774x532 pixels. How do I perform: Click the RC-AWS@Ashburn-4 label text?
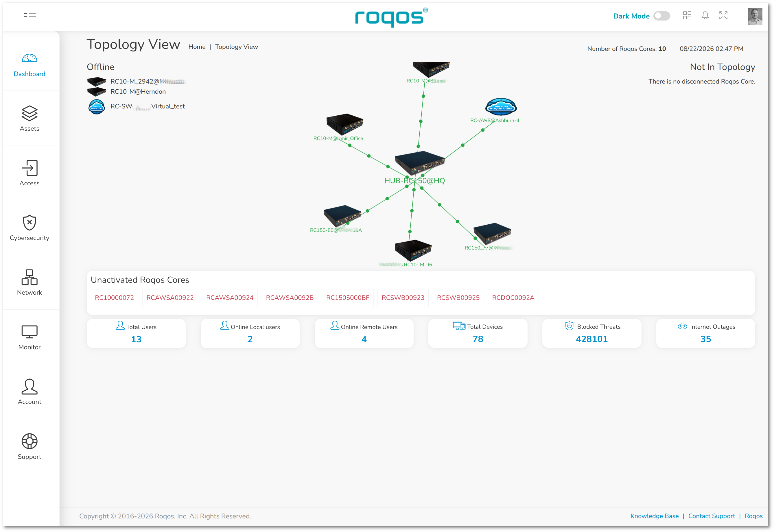(495, 120)
